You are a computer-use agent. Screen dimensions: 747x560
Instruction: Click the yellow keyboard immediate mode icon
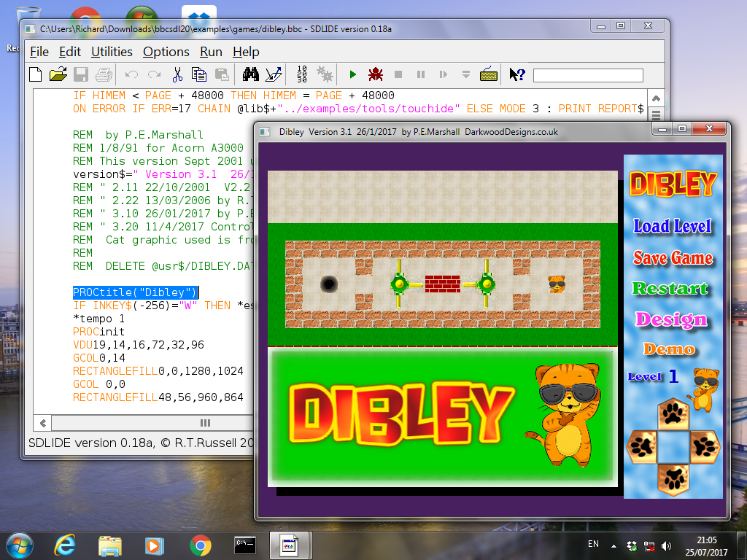click(489, 74)
